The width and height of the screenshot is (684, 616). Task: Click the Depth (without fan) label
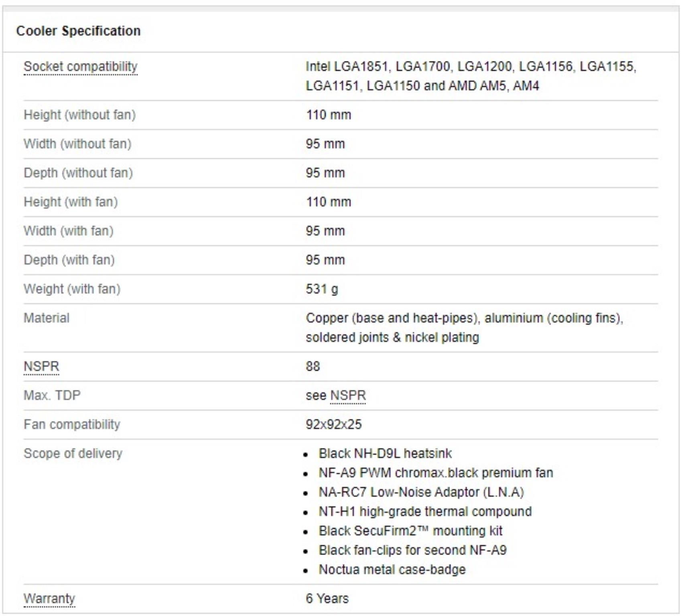[x=78, y=173]
